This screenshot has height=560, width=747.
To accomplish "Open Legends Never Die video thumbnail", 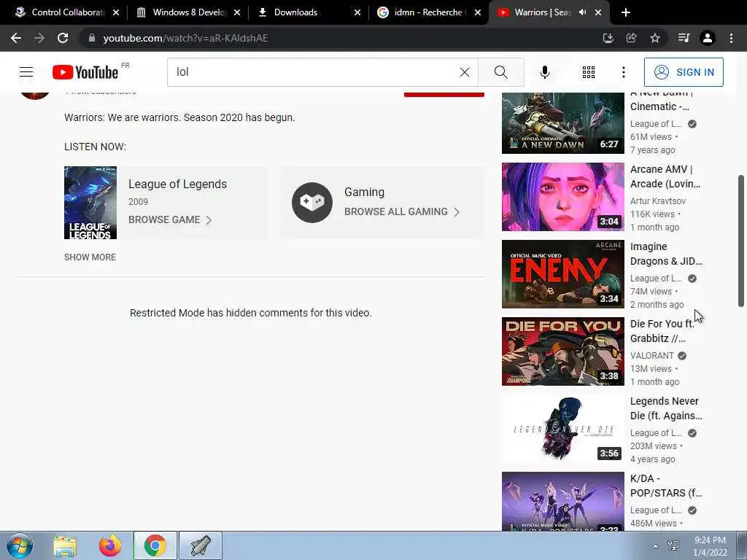I will (562, 429).
